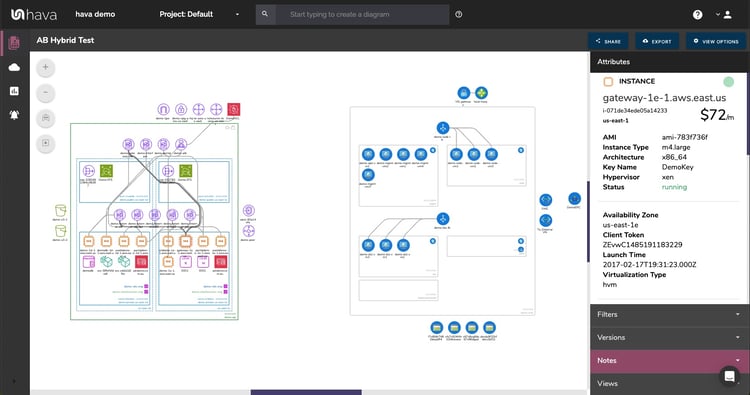
Task: Select the arch-shaped internet gateway icon
Action: click(163, 110)
